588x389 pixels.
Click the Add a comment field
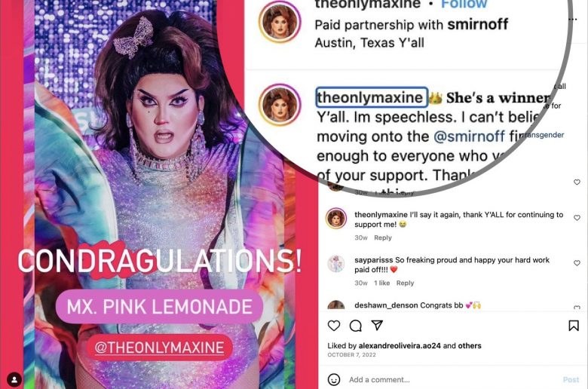pos(450,380)
